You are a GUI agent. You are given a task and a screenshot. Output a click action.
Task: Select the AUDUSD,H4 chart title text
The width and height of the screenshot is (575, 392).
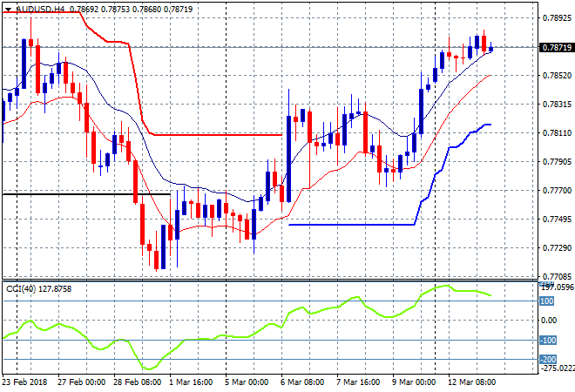click(40, 10)
